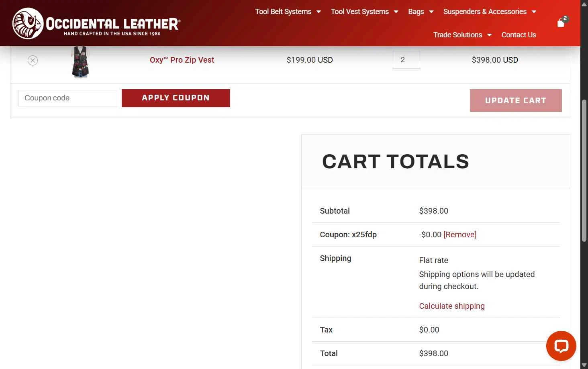The image size is (588, 369).
Task: Click the page vertical scrollbar thumb
Action: tap(584, 170)
